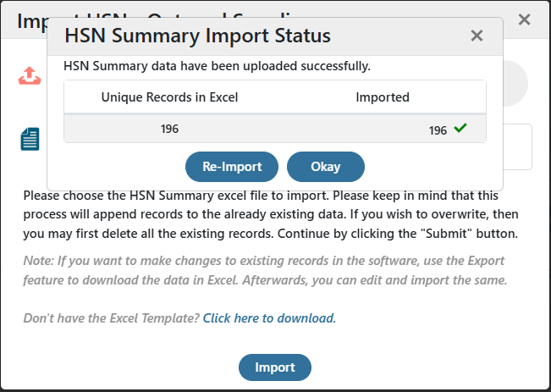Click the red upload tray icon

tap(30, 75)
